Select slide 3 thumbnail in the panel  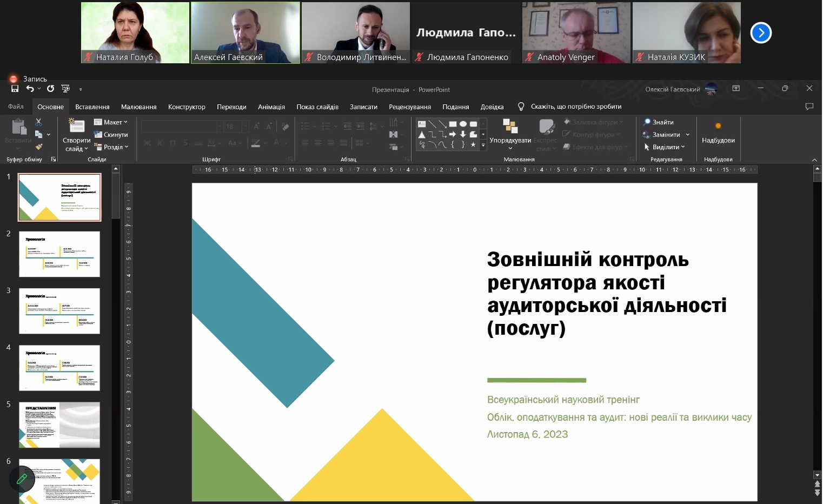pyautogui.click(x=59, y=311)
